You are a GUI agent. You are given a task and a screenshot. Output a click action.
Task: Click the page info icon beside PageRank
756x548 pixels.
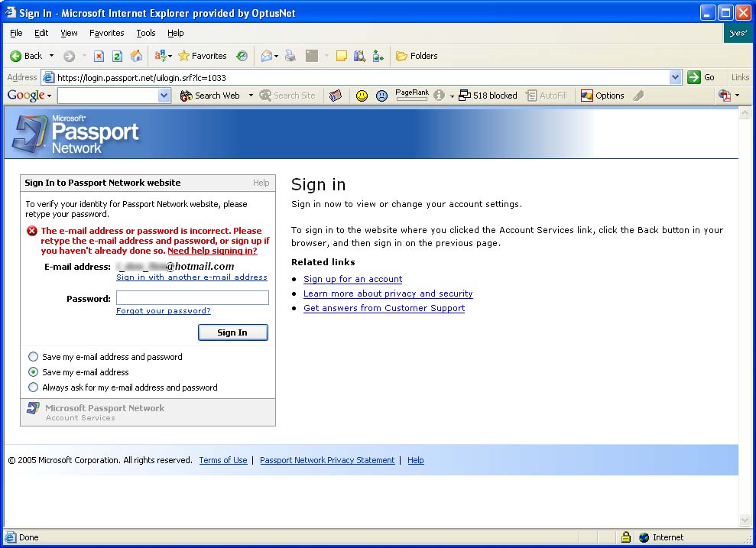point(439,96)
